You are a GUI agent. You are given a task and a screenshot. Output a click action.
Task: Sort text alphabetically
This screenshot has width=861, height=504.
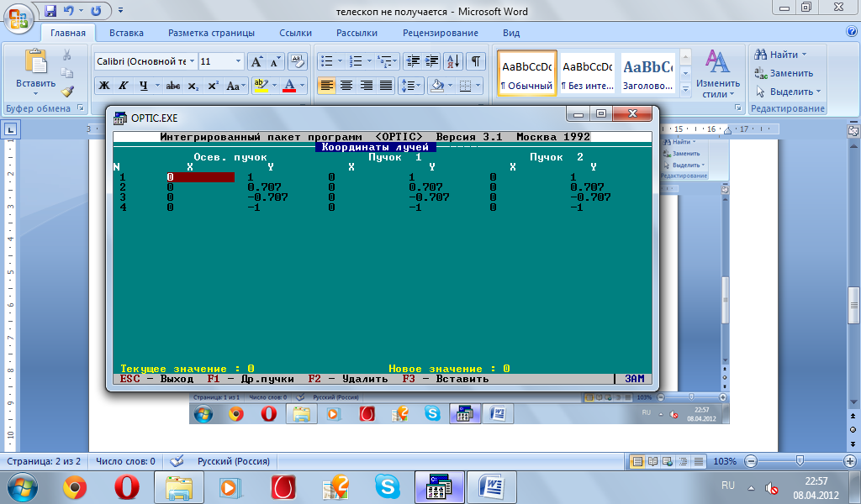(453, 61)
